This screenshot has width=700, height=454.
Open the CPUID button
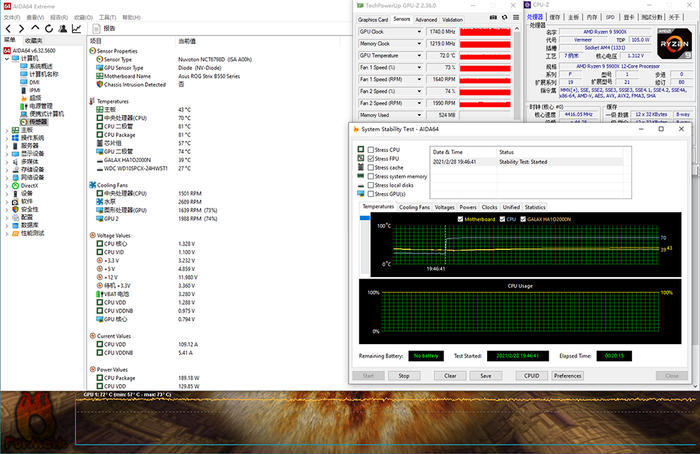tap(532, 376)
